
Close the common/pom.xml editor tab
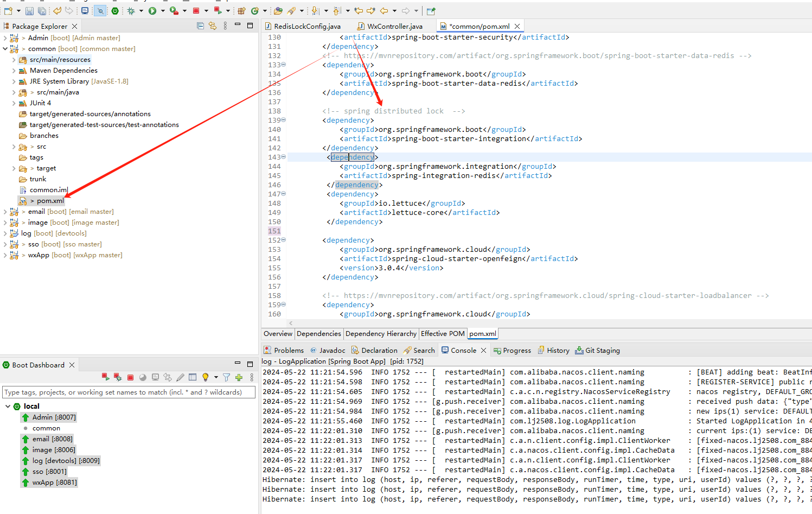click(x=517, y=26)
